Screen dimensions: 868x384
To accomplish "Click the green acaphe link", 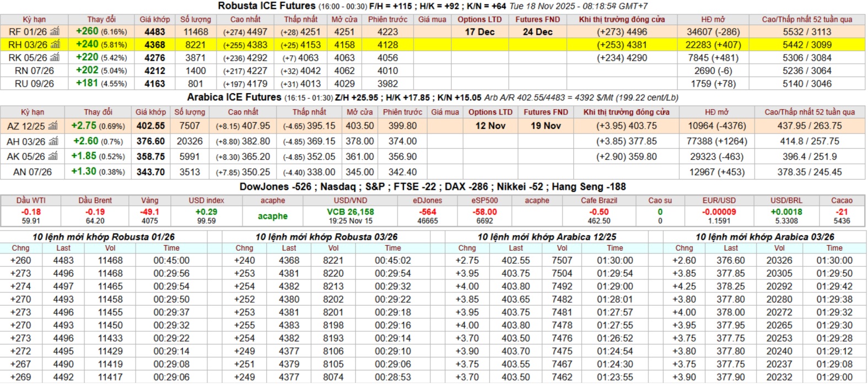I will pyautogui.click(x=273, y=216).
